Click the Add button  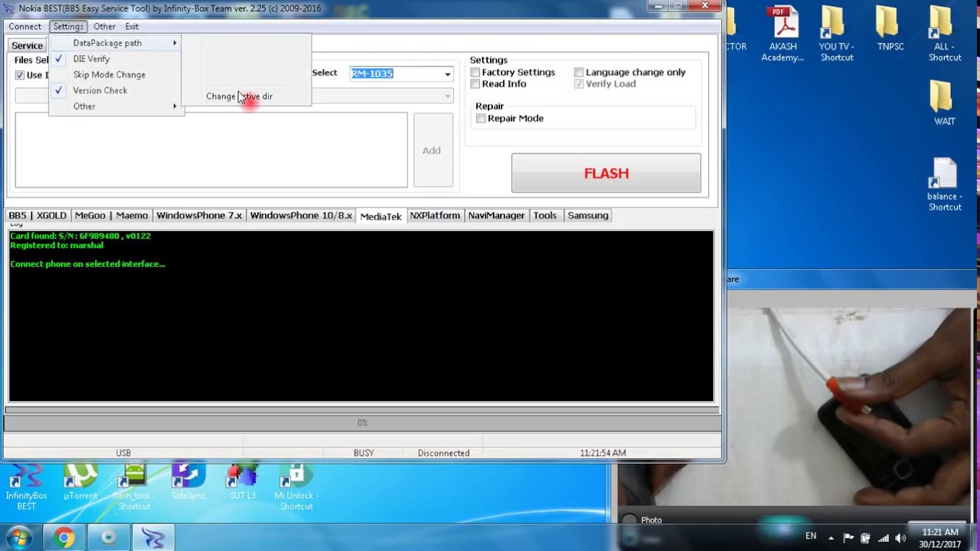pos(433,150)
